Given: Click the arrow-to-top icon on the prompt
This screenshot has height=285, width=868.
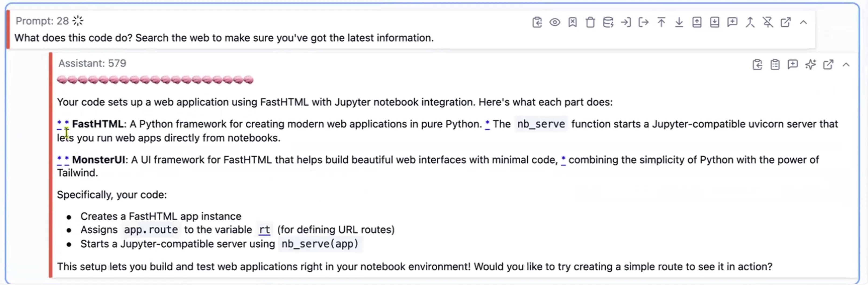Looking at the screenshot, I should coord(661,23).
